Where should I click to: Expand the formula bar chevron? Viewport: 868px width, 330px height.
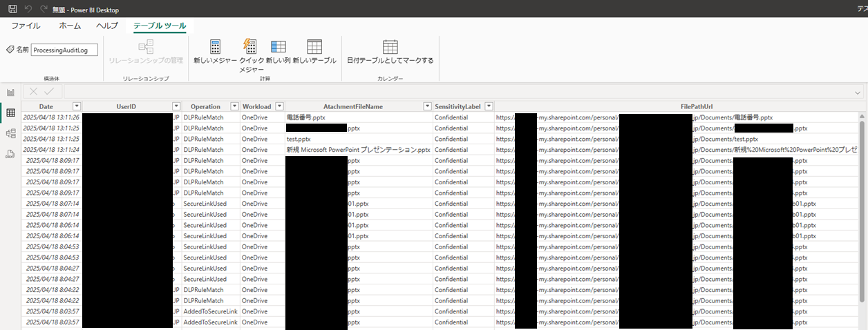click(858, 93)
